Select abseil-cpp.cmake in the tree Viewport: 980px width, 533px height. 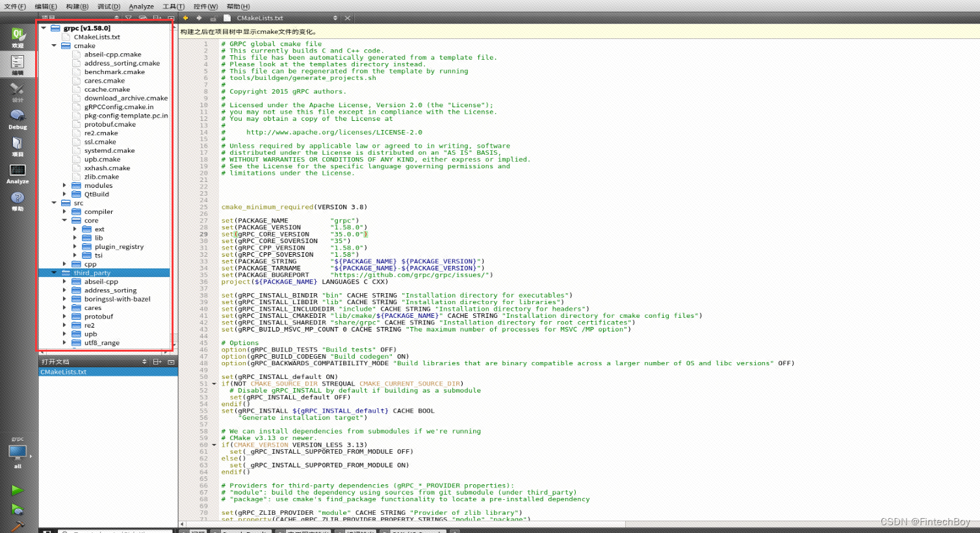coord(112,55)
